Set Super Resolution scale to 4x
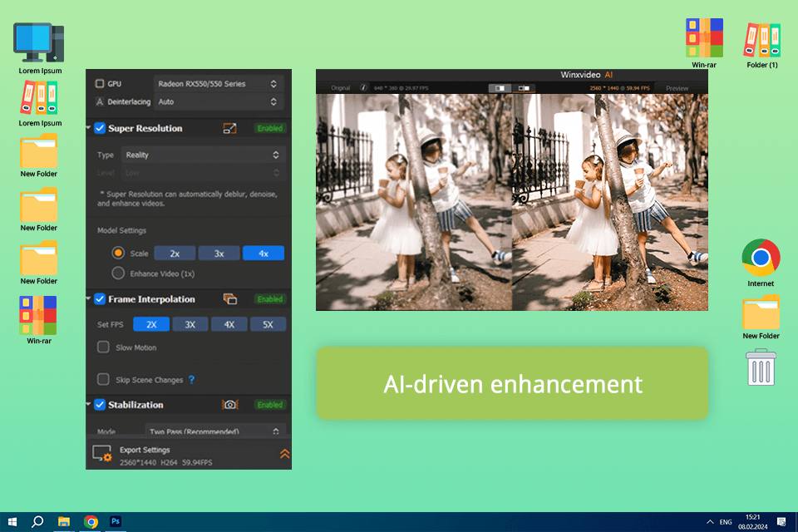The height and width of the screenshot is (532, 798). 264,253
